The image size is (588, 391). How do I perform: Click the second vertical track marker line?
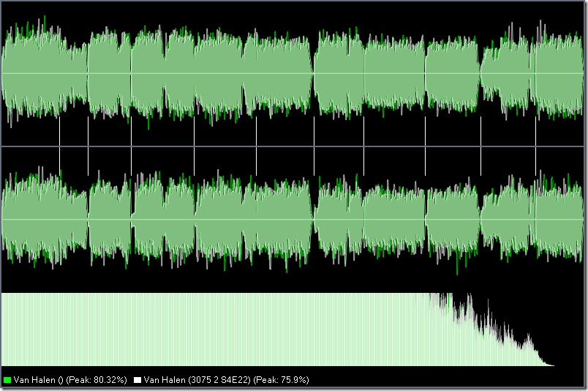(88, 146)
